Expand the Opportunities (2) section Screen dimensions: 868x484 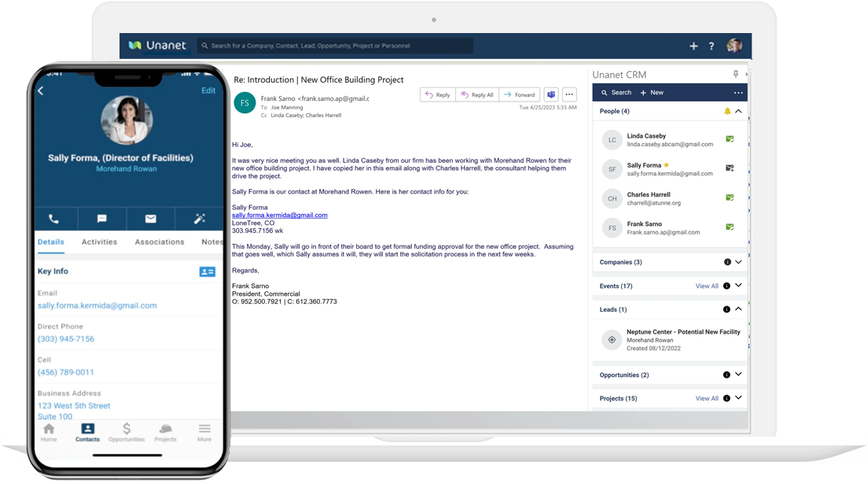click(737, 375)
